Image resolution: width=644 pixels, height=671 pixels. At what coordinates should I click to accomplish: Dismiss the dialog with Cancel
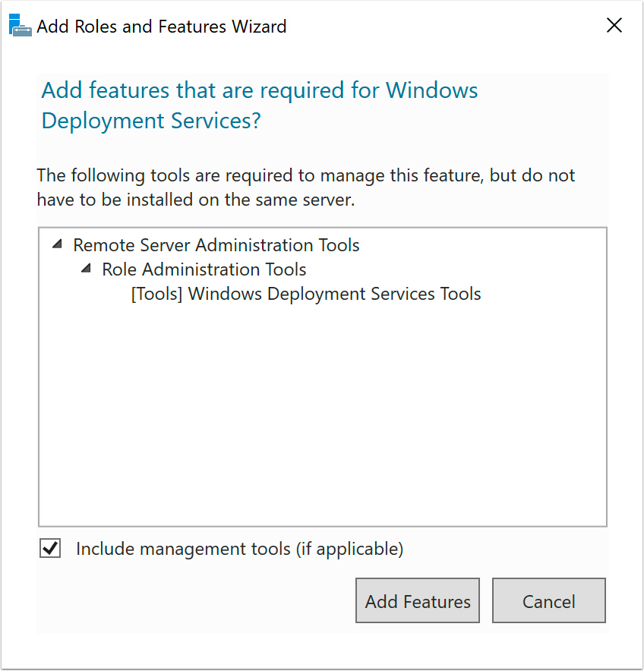(548, 600)
